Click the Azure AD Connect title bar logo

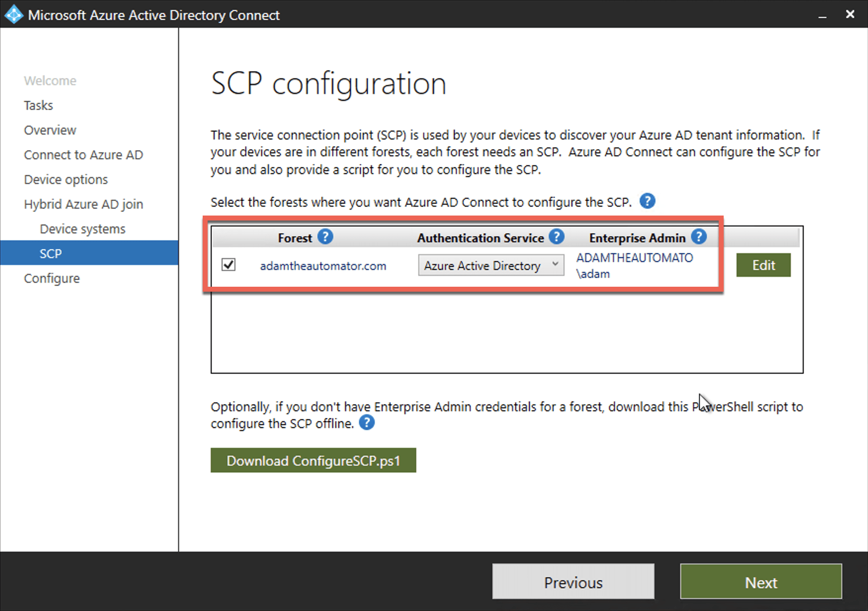(13, 14)
